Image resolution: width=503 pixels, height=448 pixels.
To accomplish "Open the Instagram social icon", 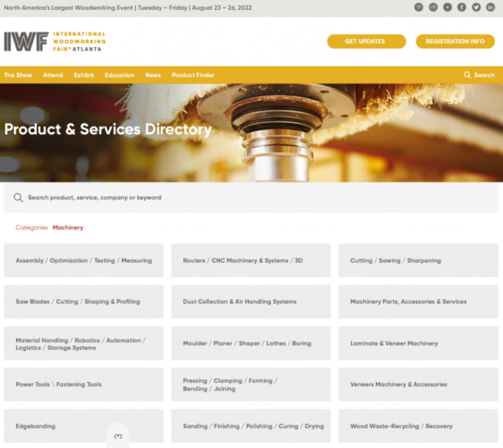I will (433, 7).
